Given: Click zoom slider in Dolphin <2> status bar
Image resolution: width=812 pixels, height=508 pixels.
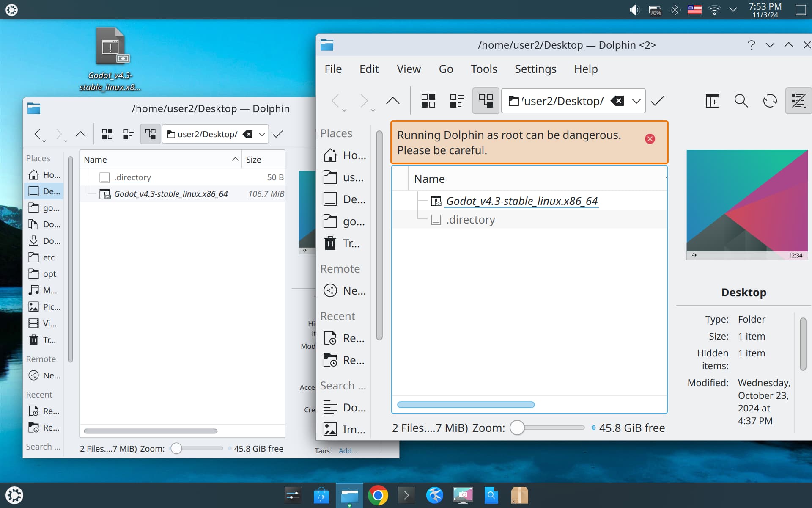Looking at the screenshot, I should pos(547,428).
